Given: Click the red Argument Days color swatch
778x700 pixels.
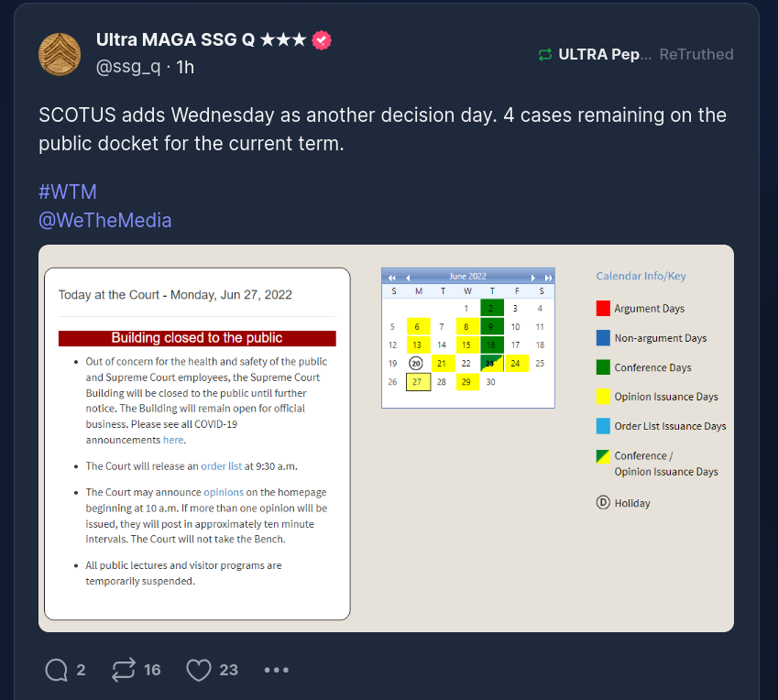Looking at the screenshot, I should point(602,309).
